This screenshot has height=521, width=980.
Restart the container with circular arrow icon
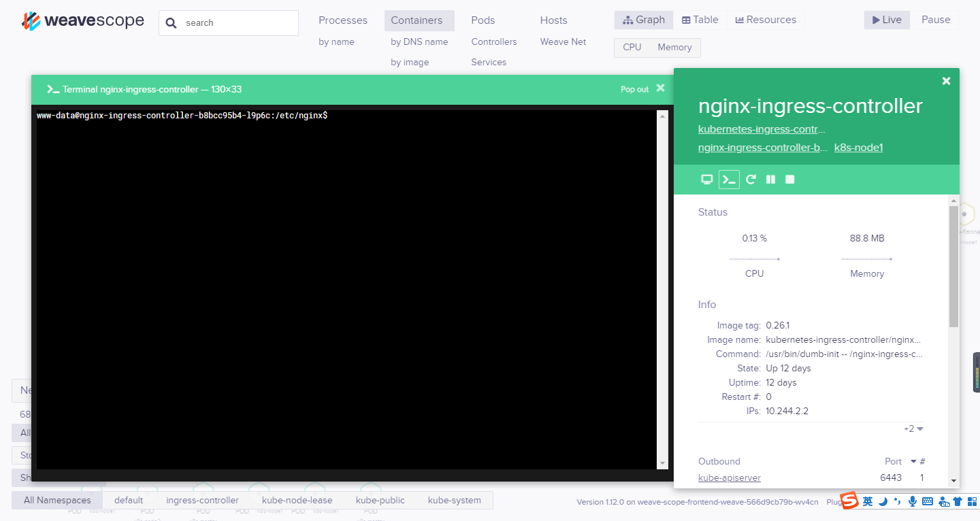751,180
